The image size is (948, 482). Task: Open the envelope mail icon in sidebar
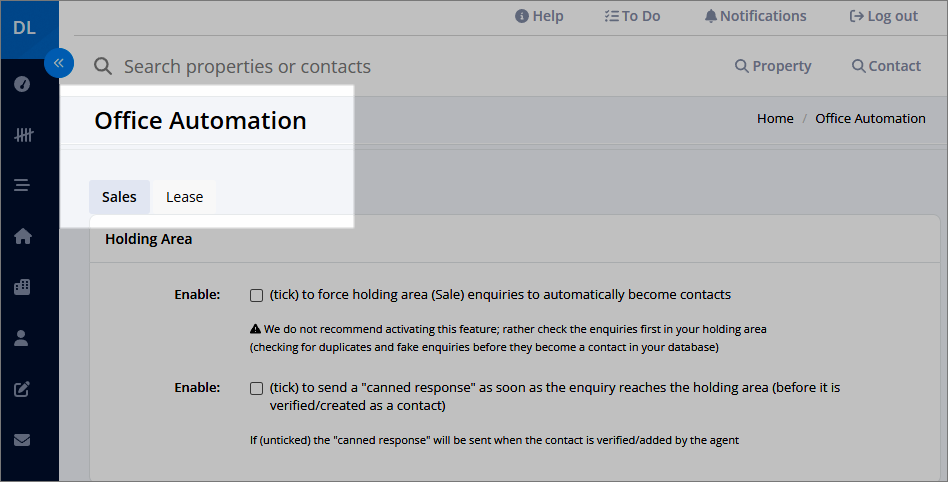(x=22, y=440)
